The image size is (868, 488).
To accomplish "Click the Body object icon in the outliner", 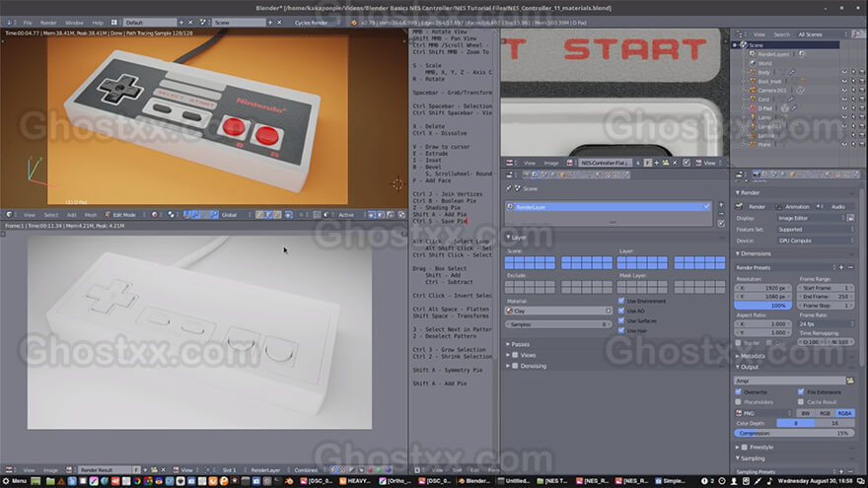I will (x=753, y=72).
